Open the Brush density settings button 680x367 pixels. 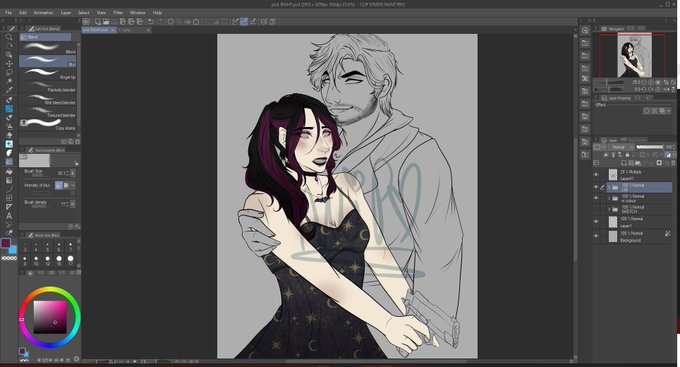73,203
